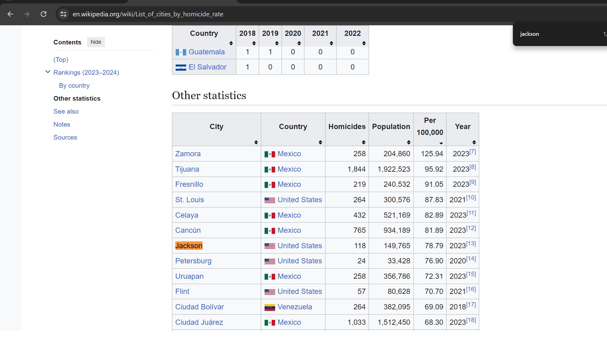The image size is (607, 364).
Task: Open the Tijuana city link
Action: point(187,169)
